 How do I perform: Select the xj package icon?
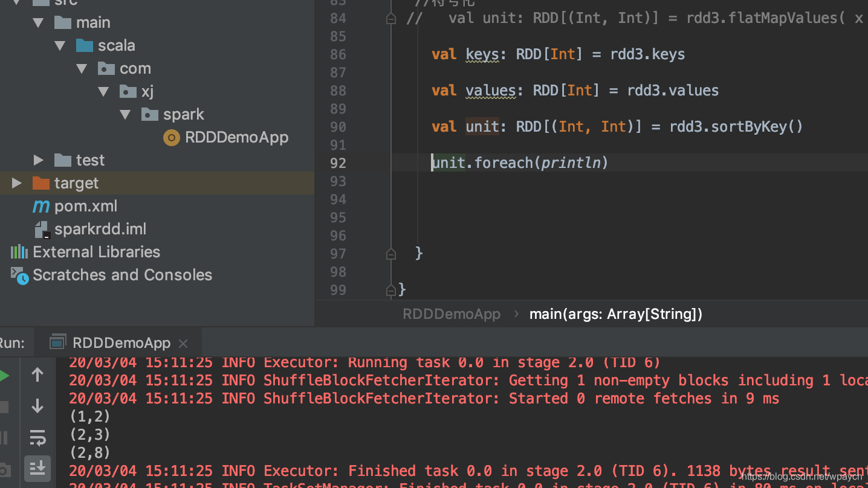tap(128, 91)
